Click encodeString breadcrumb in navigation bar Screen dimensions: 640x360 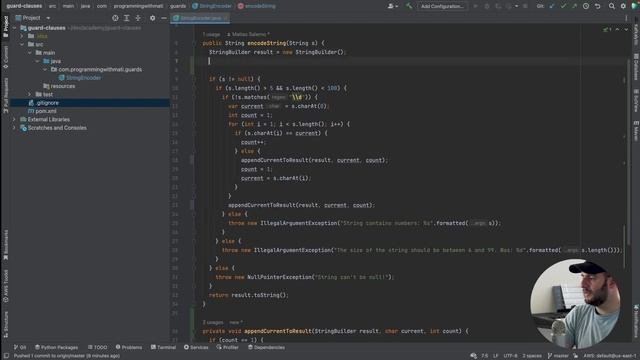click(257, 6)
